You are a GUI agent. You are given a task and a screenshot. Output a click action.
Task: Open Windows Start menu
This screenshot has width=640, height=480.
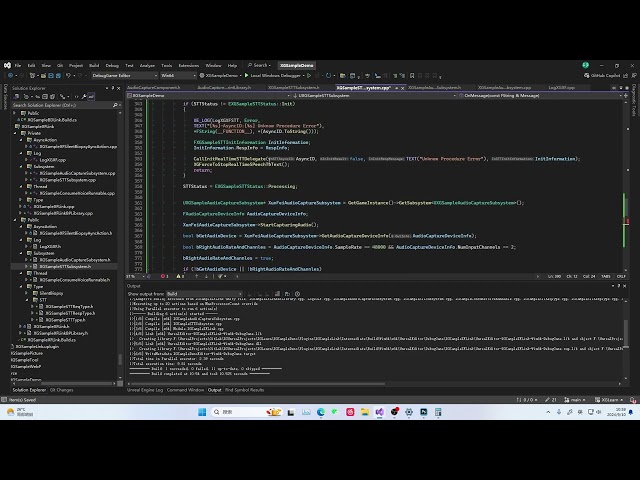point(202,412)
